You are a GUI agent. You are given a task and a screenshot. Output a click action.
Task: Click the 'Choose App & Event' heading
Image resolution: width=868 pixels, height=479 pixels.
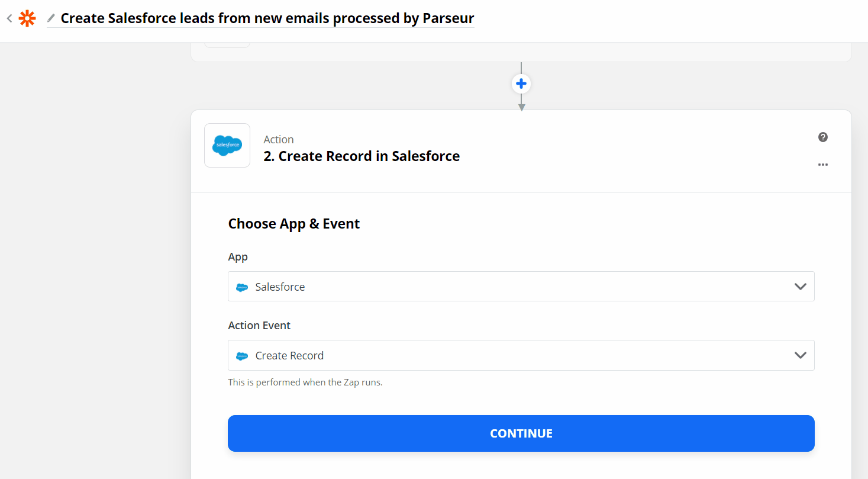coord(294,223)
